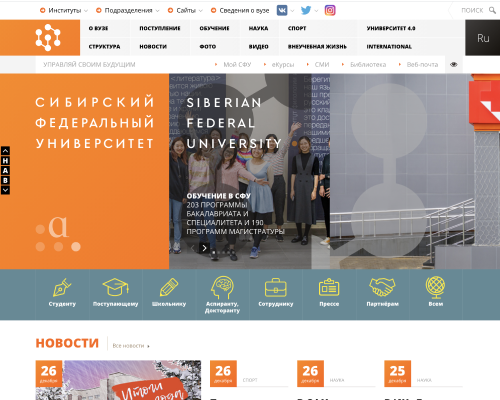Open the VK social network icon

click(282, 10)
